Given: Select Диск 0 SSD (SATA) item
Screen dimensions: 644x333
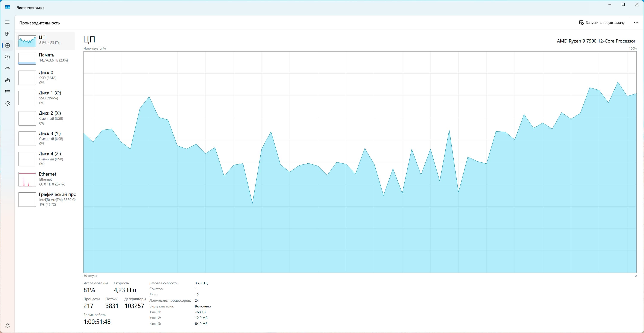Looking at the screenshot, I should click(46, 78).
